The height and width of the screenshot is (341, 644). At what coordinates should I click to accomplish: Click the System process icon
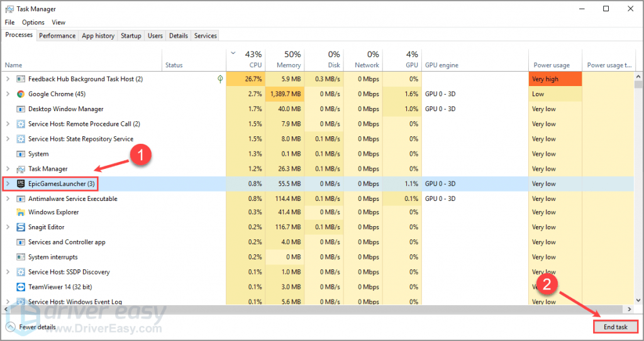pos(21,154)
